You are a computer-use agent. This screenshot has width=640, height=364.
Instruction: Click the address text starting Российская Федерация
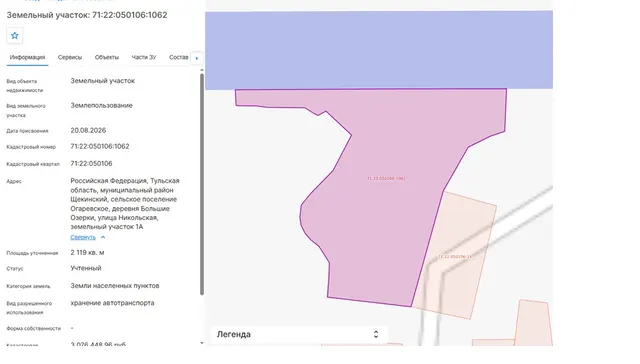pyautogui.click(x=125, y=204)
